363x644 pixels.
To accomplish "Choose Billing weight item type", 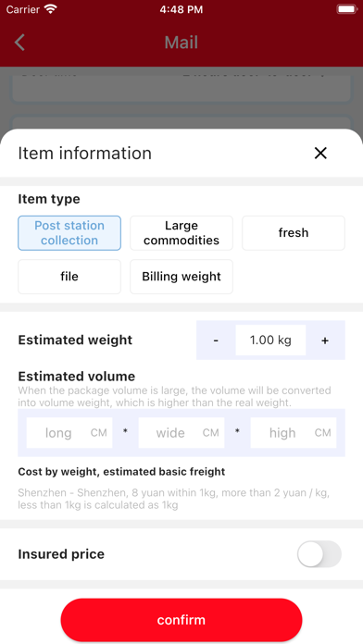I will coord(181,277).
